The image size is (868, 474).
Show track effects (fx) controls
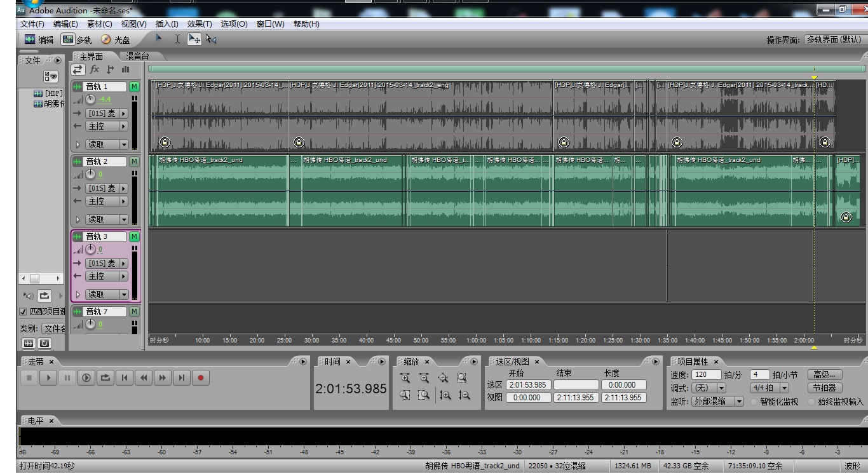click(x=95, y=69)
